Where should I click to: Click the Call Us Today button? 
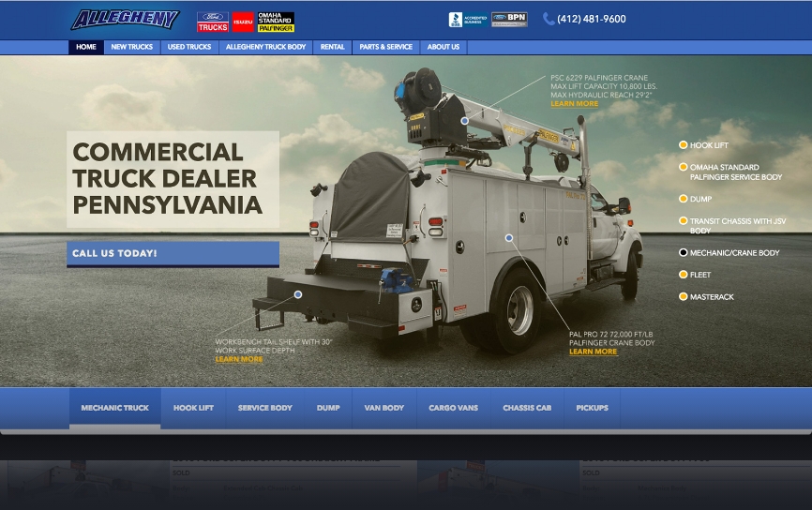coord(173,254)
